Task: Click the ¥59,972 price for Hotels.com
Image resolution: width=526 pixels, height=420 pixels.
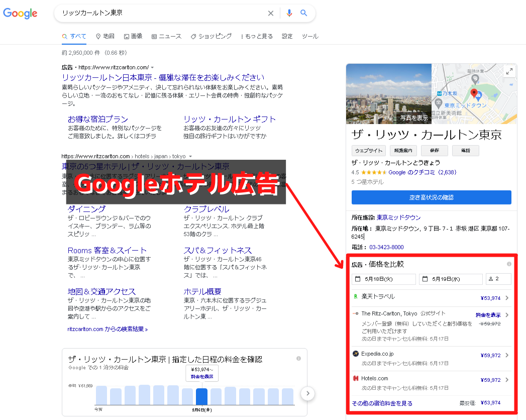Action: tap(490, 380)
